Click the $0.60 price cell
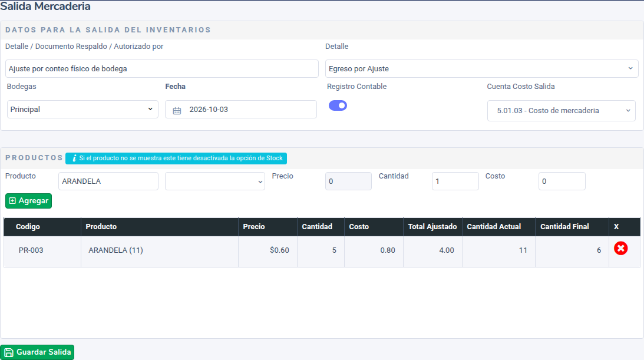This screenshot has width=644, height=360. 267,252
